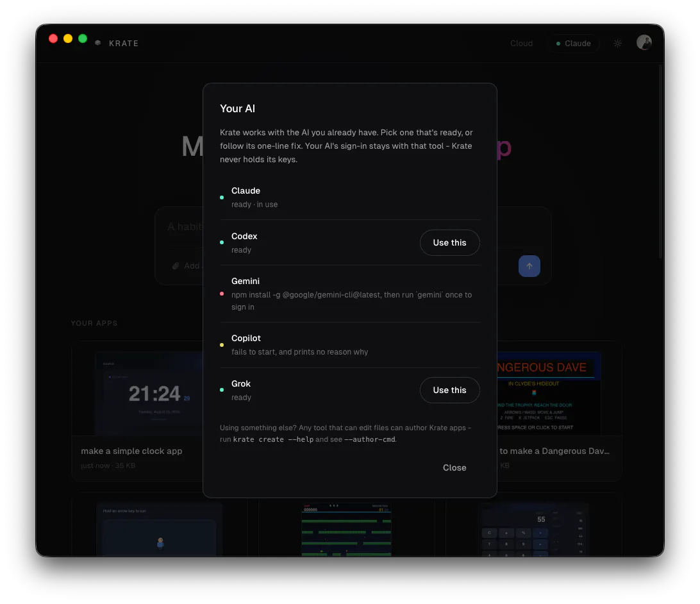This screenshot has width=700, height=604.
Task: Open the Claude AI selector pill
Action: point(574,44)
